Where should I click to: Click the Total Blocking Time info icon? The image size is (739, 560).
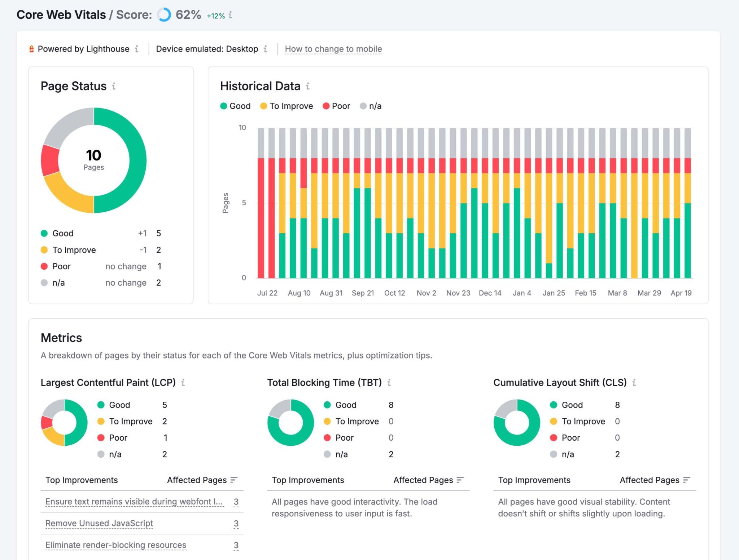(389, 383)
